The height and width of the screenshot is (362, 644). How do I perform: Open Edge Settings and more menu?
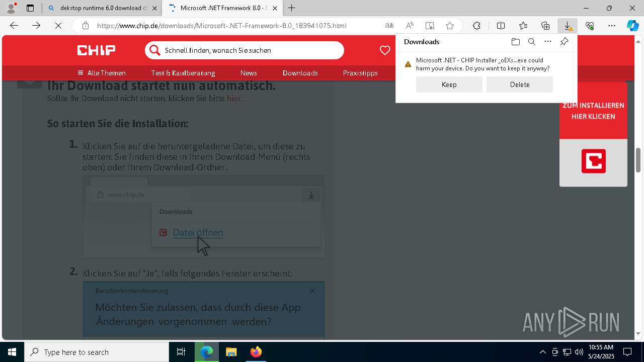tap(612, 26)
